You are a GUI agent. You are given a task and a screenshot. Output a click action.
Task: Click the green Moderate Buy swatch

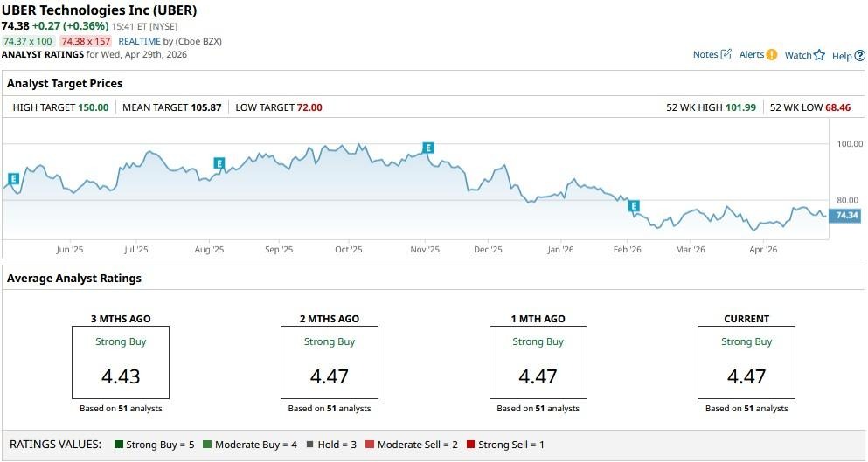coord(207,445)
